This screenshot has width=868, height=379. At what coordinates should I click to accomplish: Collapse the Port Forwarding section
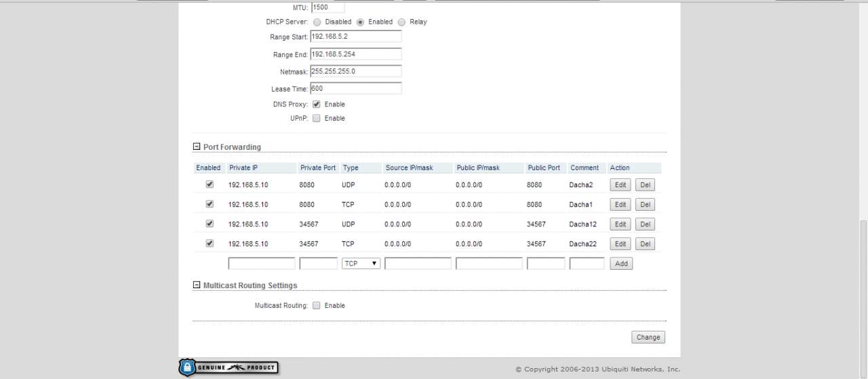tap(197, 147)
